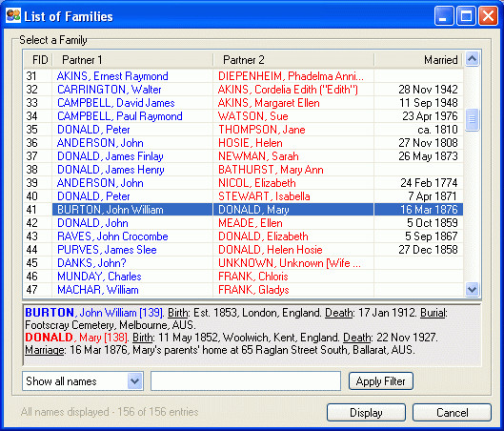Click the Display button
Viewport: 504px width, 431px height.
click(x=366, y=412)
